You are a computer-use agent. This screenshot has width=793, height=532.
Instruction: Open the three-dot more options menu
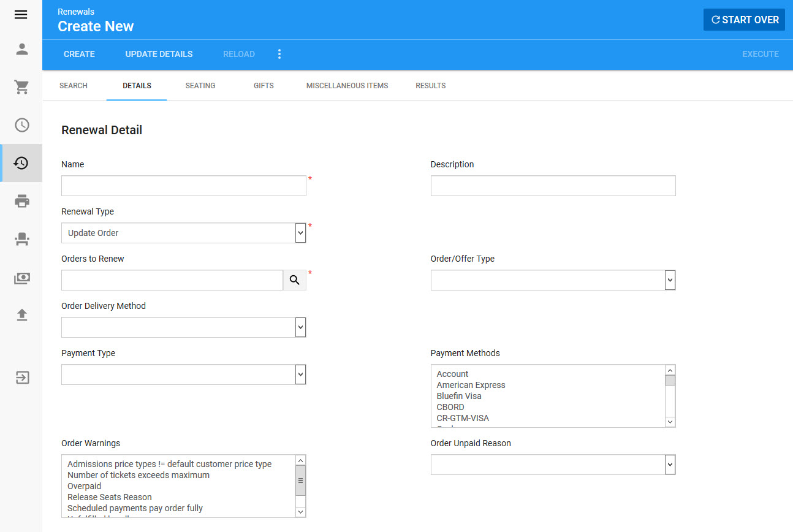coord(279,54)
